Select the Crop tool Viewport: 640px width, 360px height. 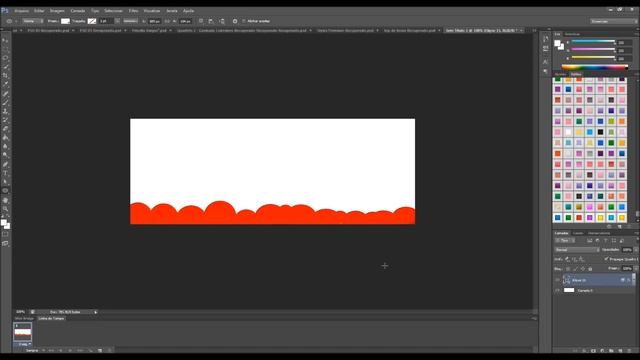(5, 76)
